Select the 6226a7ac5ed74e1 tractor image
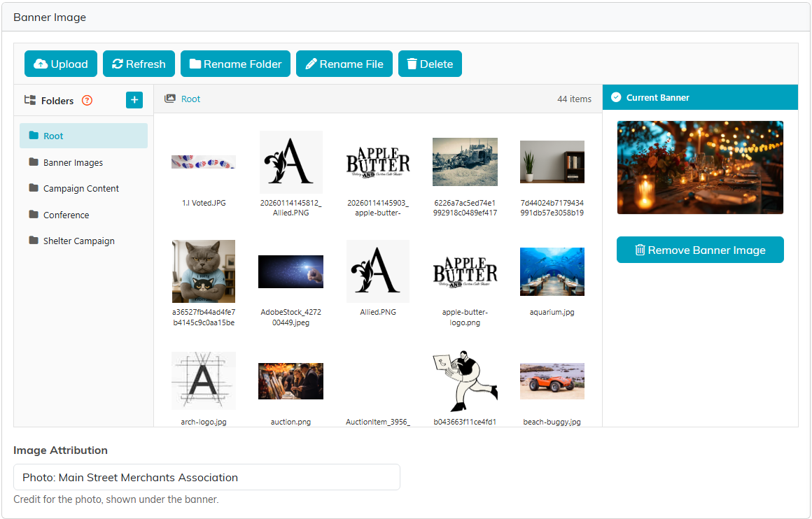This screenshot has width=812, height=519. click(465, 162)
